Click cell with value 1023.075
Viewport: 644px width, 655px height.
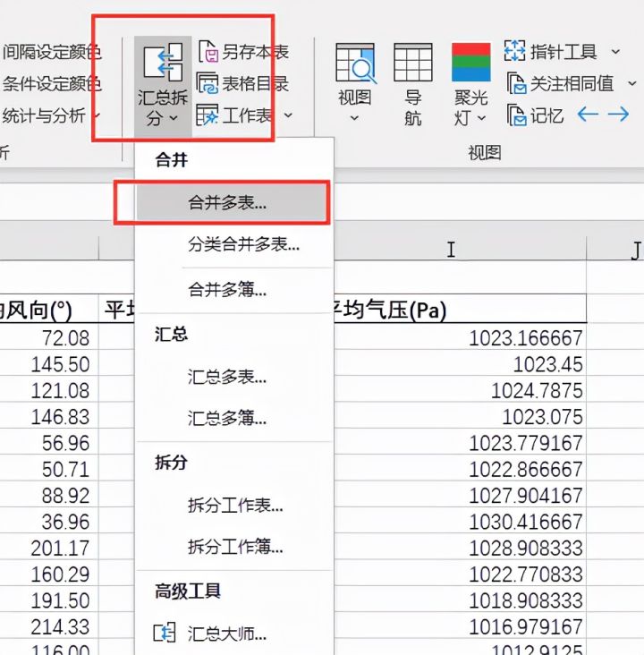(x=460, y=416)
